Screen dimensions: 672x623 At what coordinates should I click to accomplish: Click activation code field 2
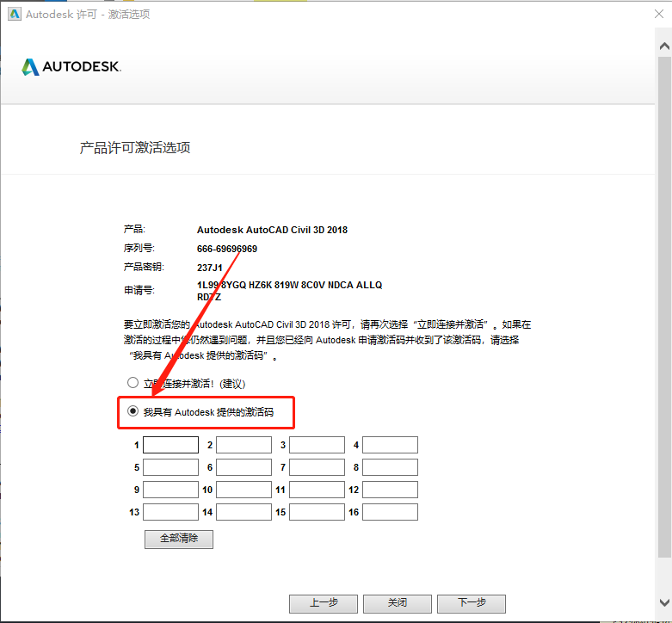pos(244,445)
